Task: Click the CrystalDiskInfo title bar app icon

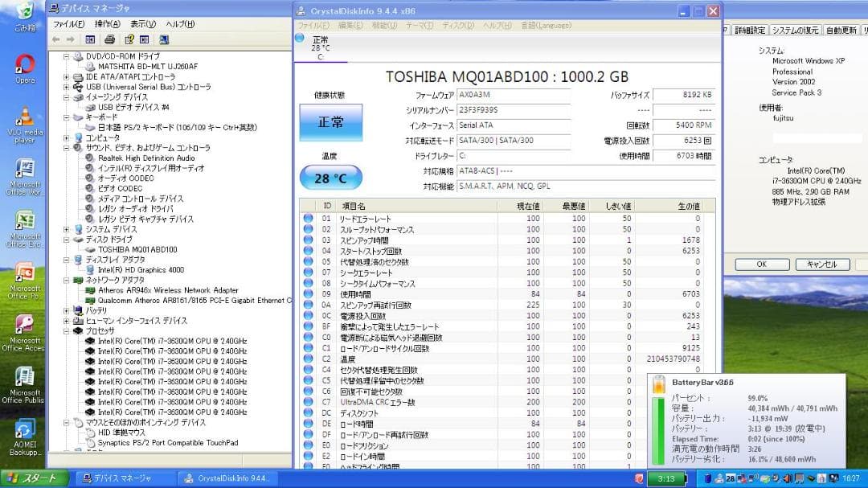Action: [x=301, y=11]
